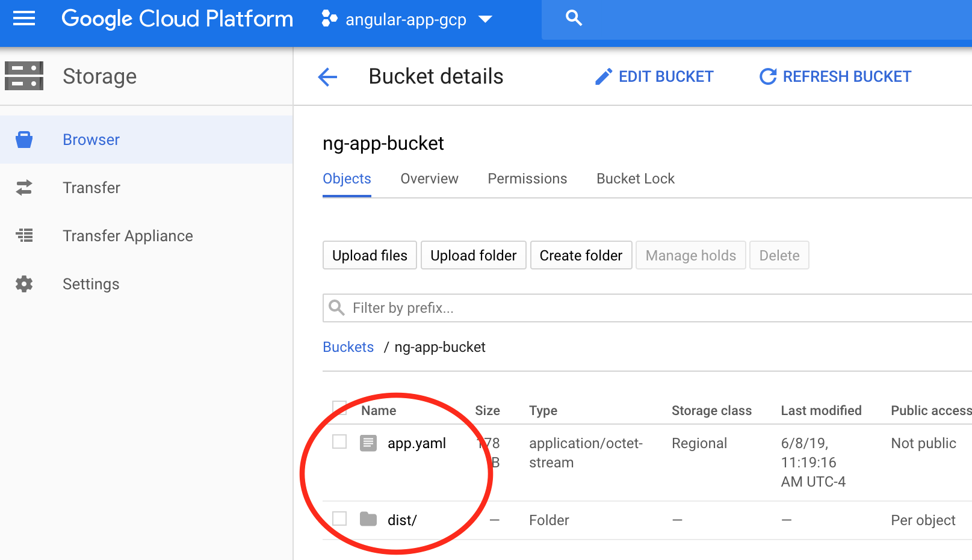Switch to the Permissions tab

[527, 179]
